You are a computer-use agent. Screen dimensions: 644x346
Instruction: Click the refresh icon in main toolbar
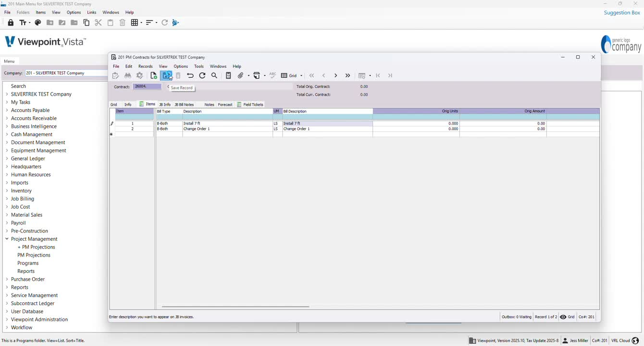click(165, 23)
